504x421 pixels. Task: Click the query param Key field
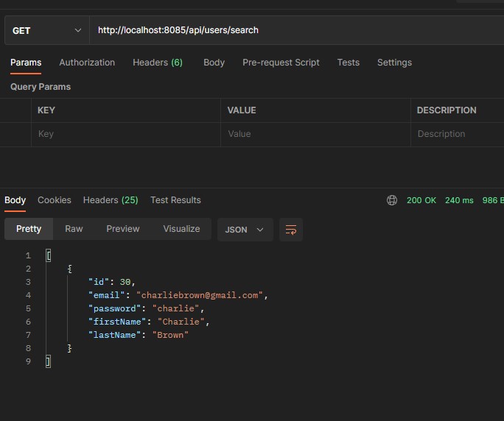click(x=125, y=134)
